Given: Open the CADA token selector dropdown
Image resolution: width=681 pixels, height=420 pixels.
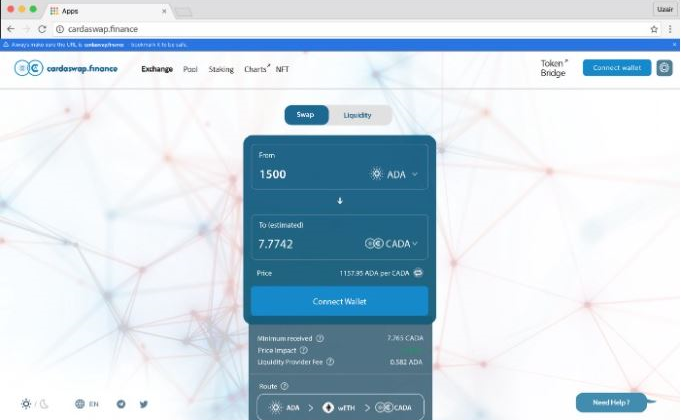Looking at the screenshot, I should (391, 244).
